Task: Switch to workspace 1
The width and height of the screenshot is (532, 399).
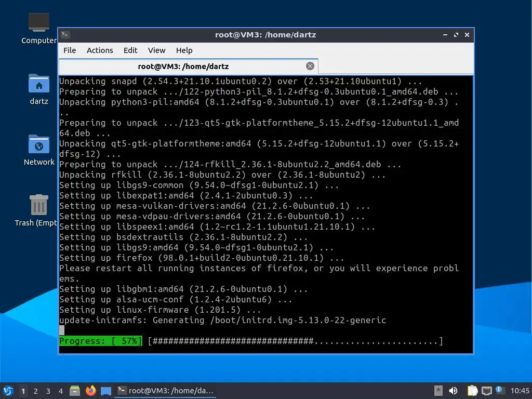Action: (x=23, y=391)
